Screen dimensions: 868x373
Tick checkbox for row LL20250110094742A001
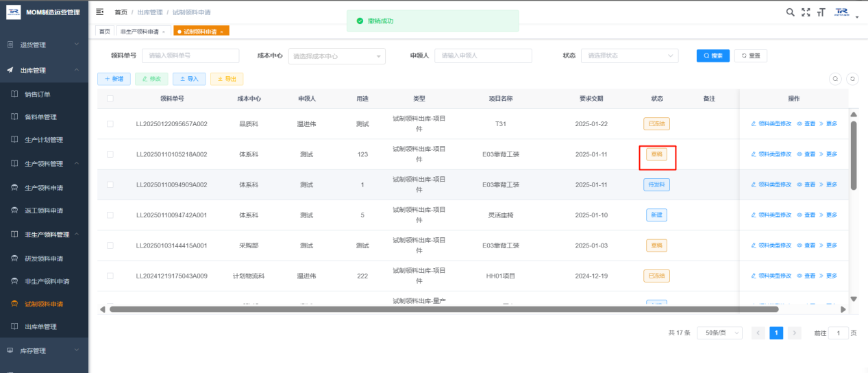(x=110, y=215)
